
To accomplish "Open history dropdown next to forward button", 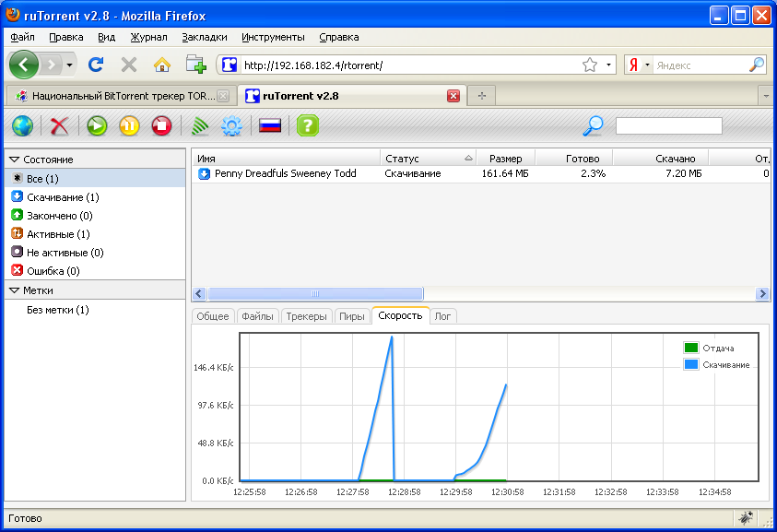I will (x=69, y=65).
